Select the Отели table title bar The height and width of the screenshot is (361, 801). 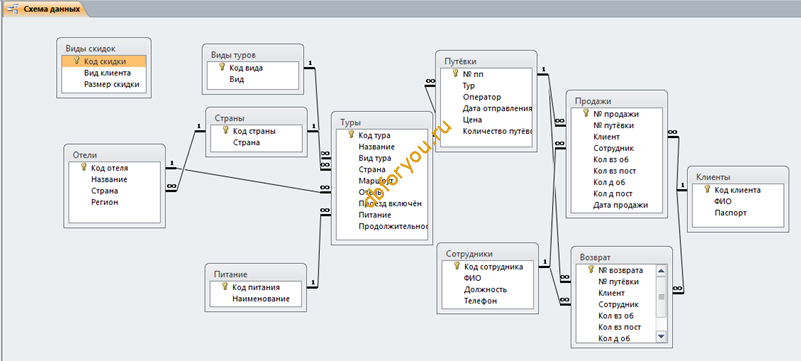click(114, 155)
